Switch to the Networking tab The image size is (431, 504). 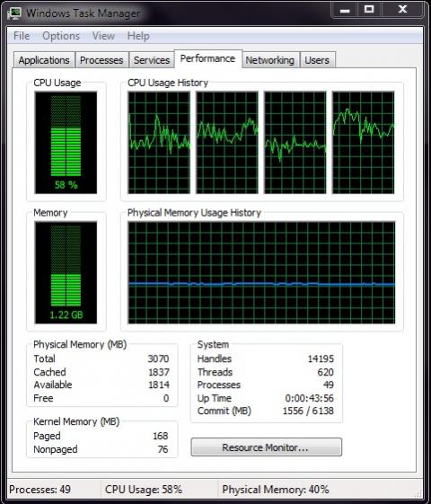pos(269,60)
